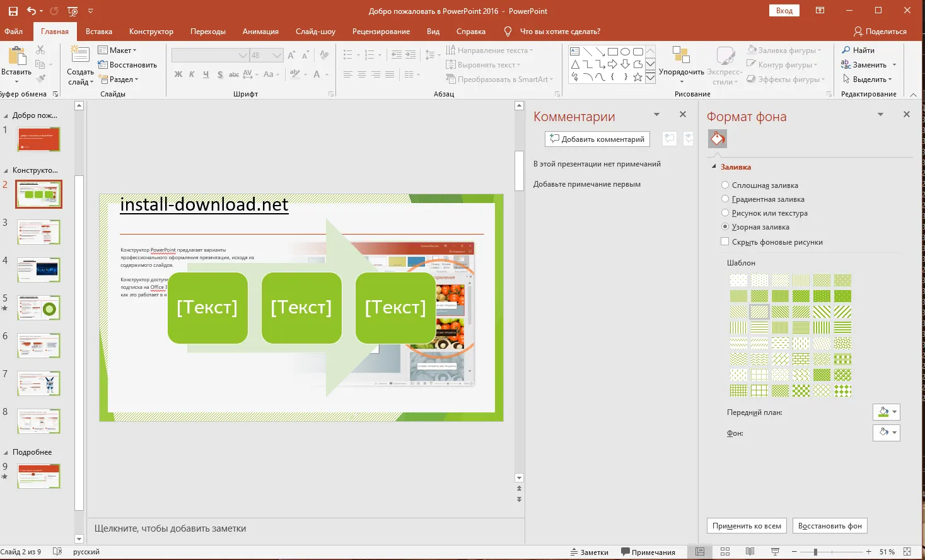Expand the Макет layout dropdown

point(118,50)
